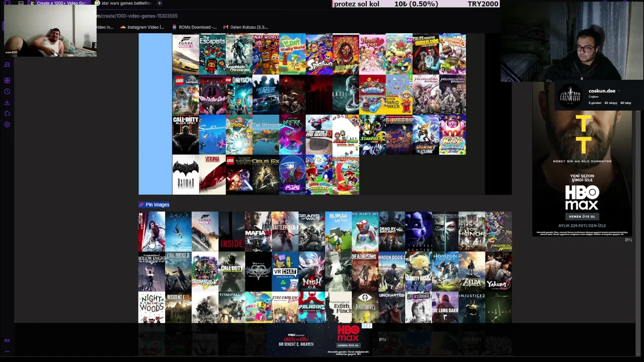
Task: Pick the Yakuza 6 cover
Action: click(498, 271)
